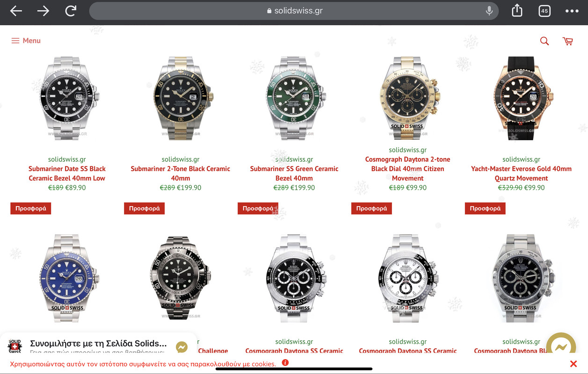Click the red search magnifier icon
This screenshot has height=374, width=588.
click(544, 41)
